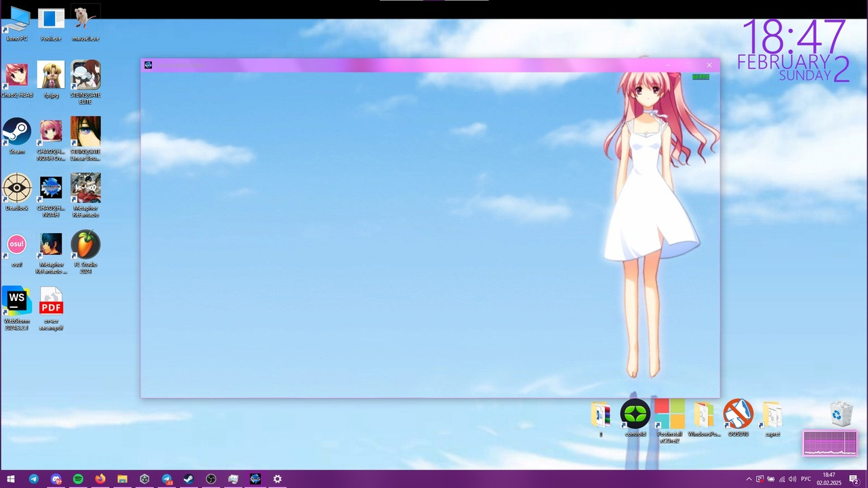Select the PDF file on desktop
Screen dimensions: 868x488
point(51,302)
